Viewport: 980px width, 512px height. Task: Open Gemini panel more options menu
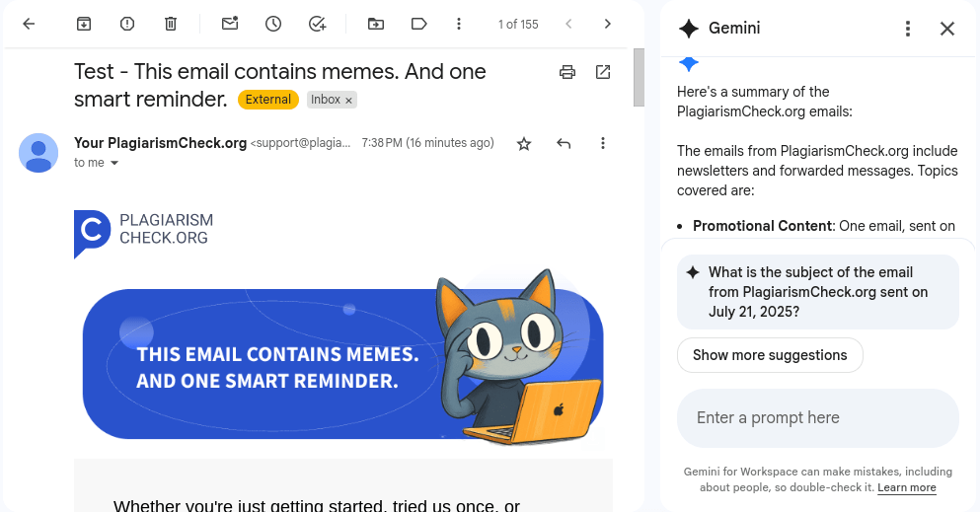coord(908,28)
